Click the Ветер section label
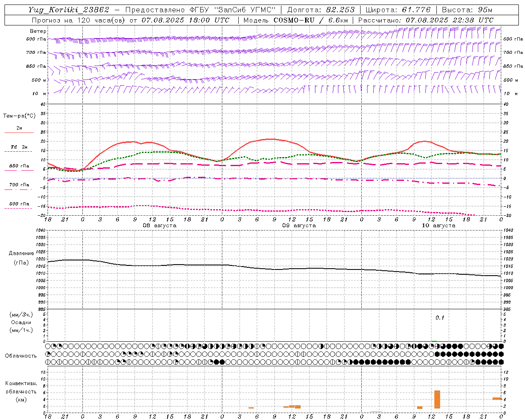 coord(38,31)
